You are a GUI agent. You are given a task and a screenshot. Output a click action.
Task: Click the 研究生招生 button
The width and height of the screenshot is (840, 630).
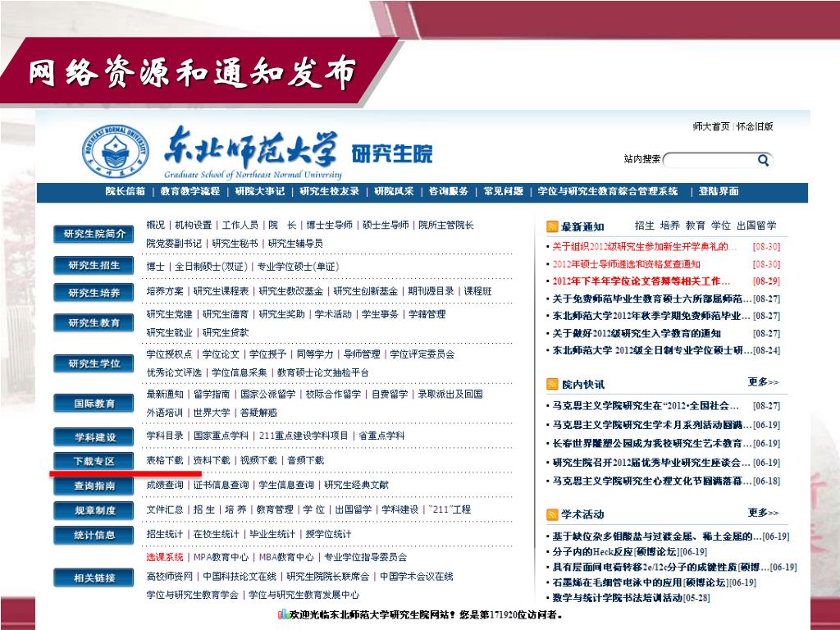pos(94,265)
